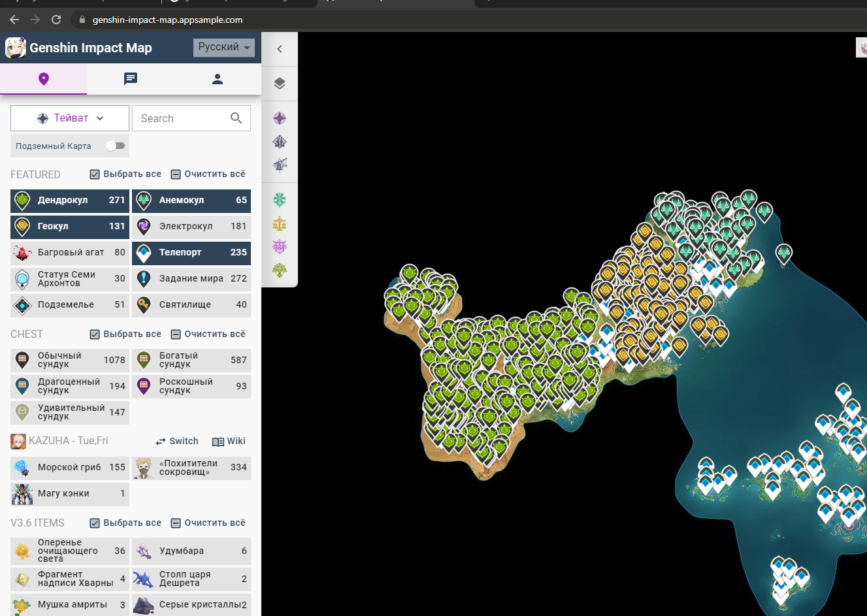Show Драгоценный сундук chest markers

click(x=70, y=386)
